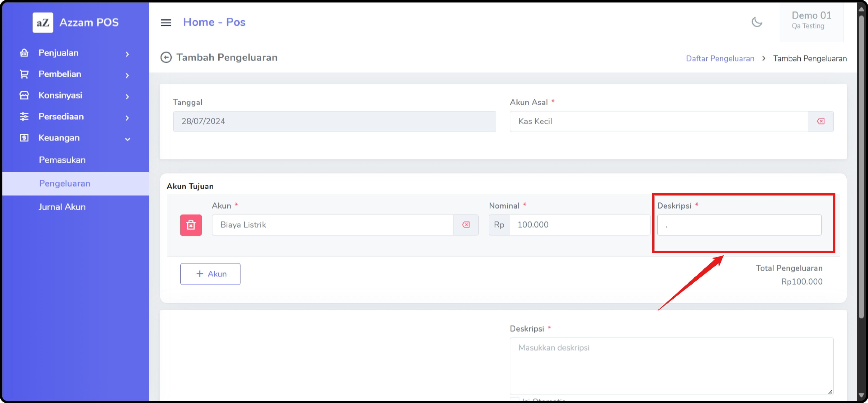Viewport: 868px width, 403px height.
Task: Open the Pemasukan submenu item
Action: pos(62,160)
